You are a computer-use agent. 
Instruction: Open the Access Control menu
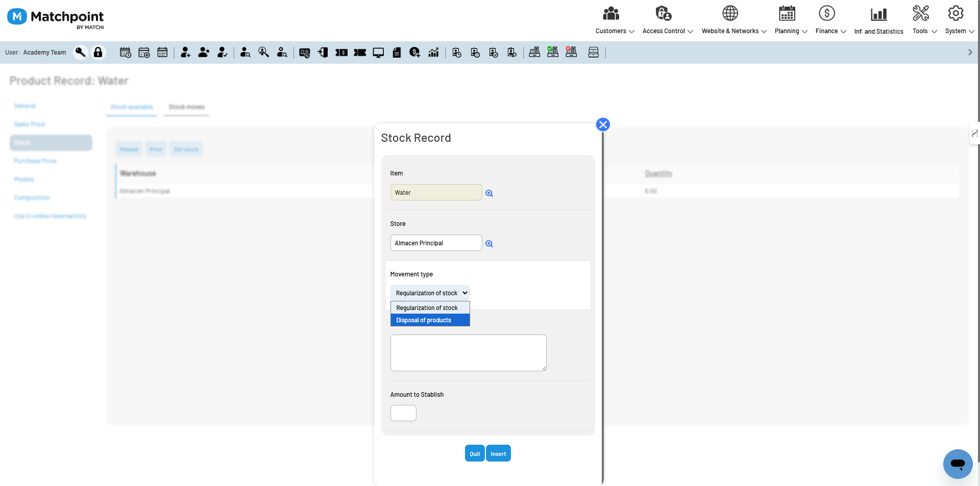(668, 20)
